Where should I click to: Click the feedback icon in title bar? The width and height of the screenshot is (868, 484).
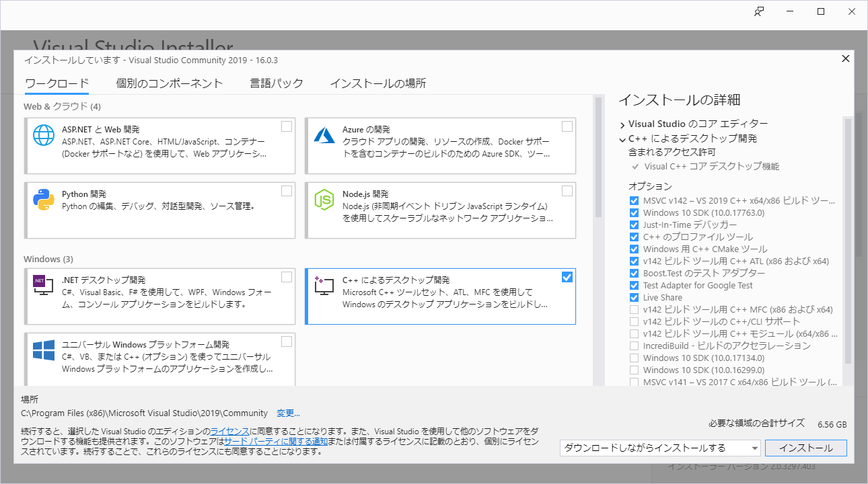click(759, 11)
